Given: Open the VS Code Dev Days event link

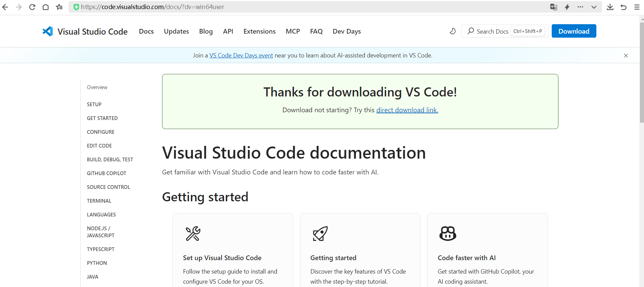Looking at the screenshot, I should (241, 55).
